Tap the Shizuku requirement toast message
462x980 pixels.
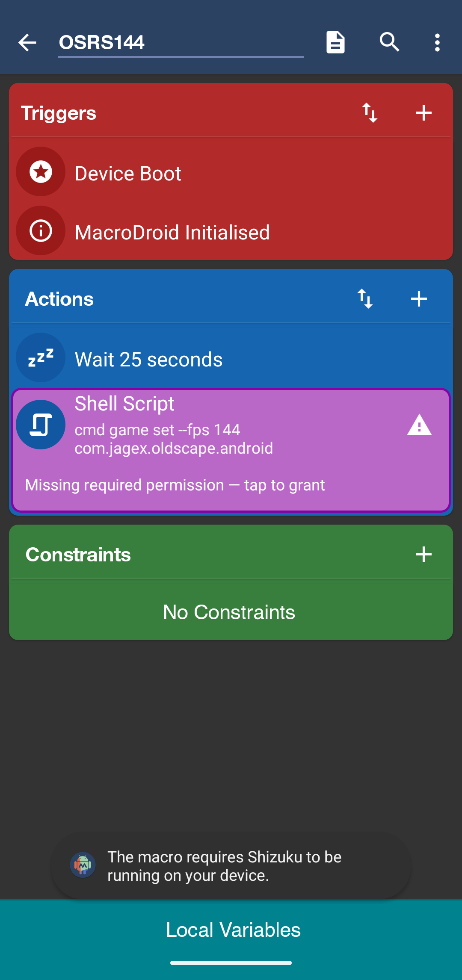pos(231,866)
